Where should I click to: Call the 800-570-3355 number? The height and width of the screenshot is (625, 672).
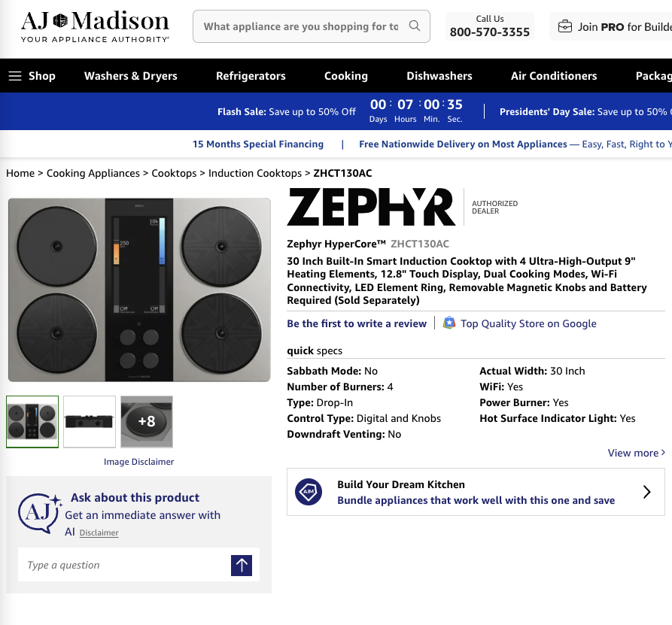tap(490, 32)
